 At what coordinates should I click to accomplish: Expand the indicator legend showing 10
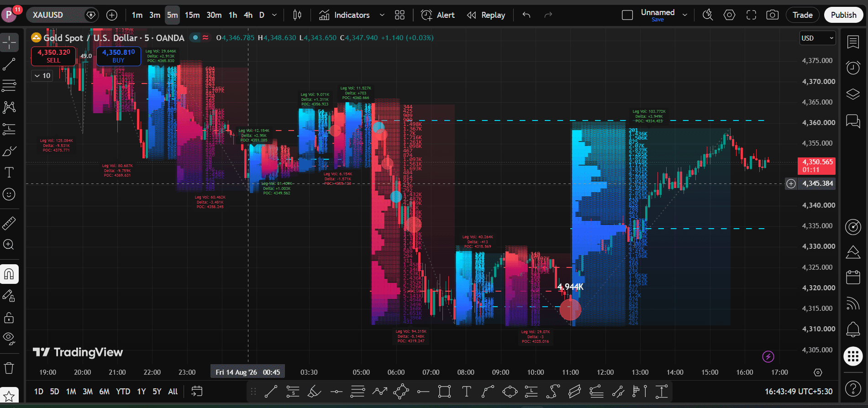pyautogui.click(x=42, y=76)
